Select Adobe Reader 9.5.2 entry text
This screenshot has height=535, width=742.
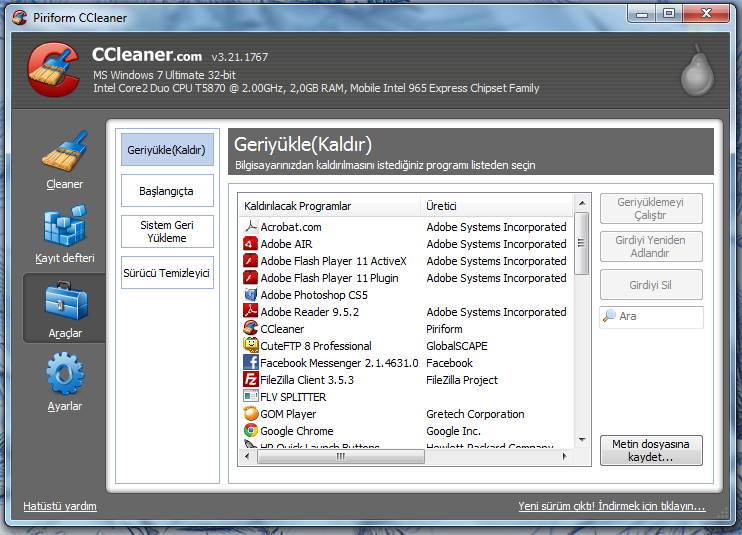point(309,312)
